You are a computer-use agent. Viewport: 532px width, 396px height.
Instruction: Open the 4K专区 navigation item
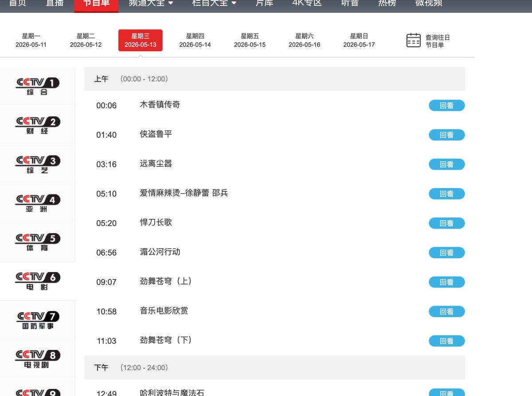307,3
